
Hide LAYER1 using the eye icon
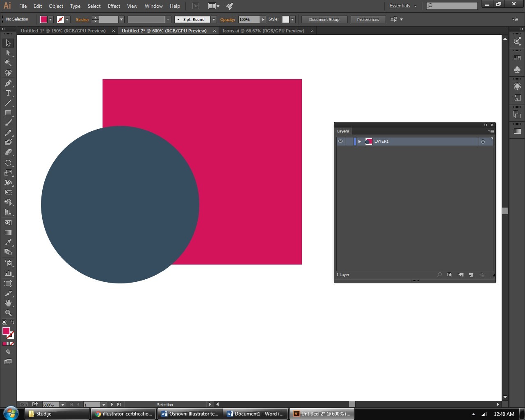pyautogui.click(x=340, y=142)
